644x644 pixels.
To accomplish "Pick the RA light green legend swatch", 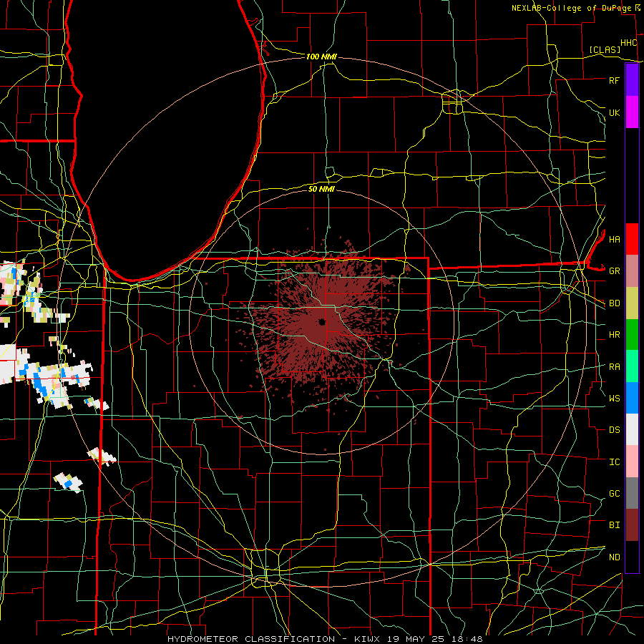I will 632,366.
